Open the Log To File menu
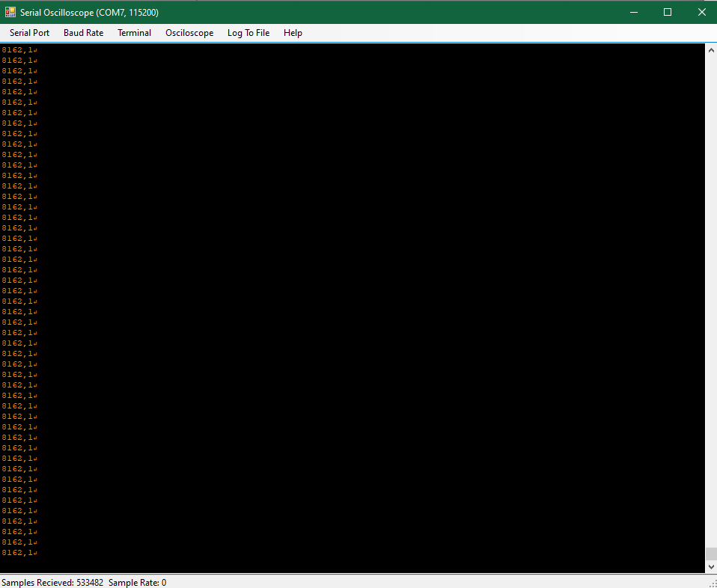 pyautogui.click(x=248, y=33)
